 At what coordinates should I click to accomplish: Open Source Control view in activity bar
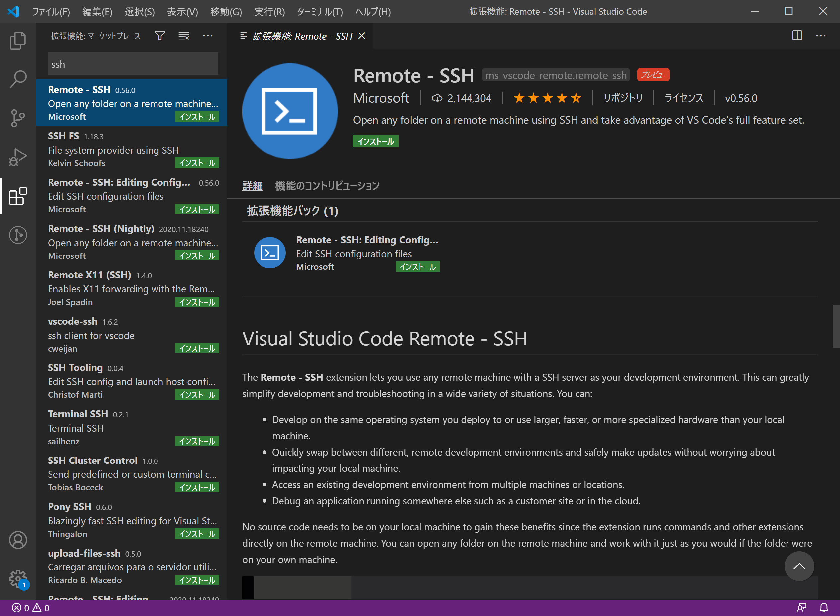[18, 118]
